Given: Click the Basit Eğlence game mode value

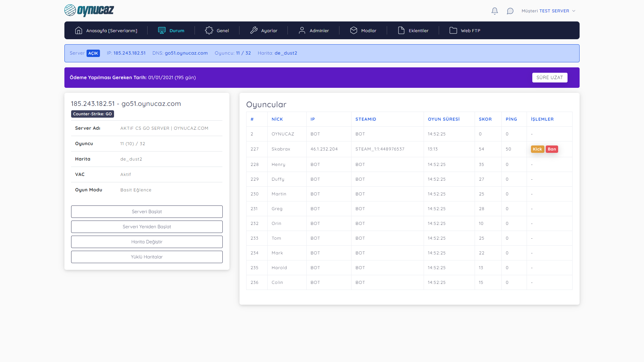Looking at the screenshot, I should coord(136,190).
